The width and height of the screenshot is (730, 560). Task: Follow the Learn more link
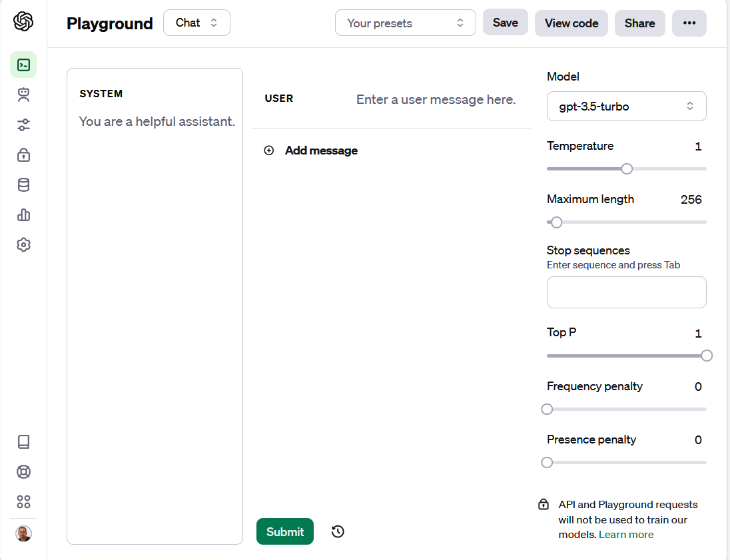coord(626,535)
